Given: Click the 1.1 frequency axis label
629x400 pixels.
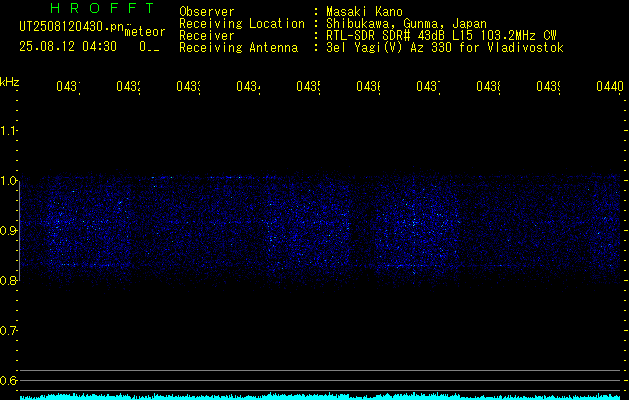Looking at the screenshot, I should pyautogui.click(x=8, y=130).
